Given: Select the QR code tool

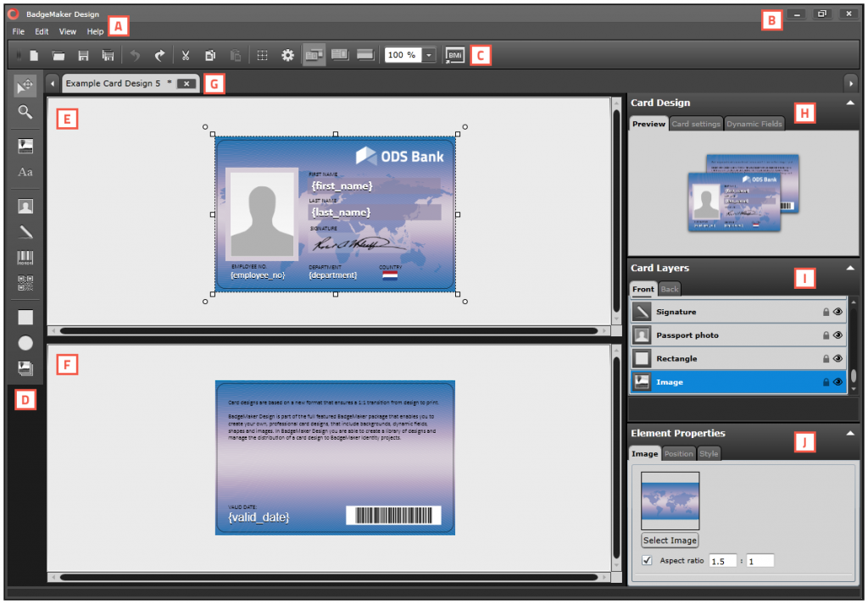Looking at the screenshot, I should click(25, 285).
